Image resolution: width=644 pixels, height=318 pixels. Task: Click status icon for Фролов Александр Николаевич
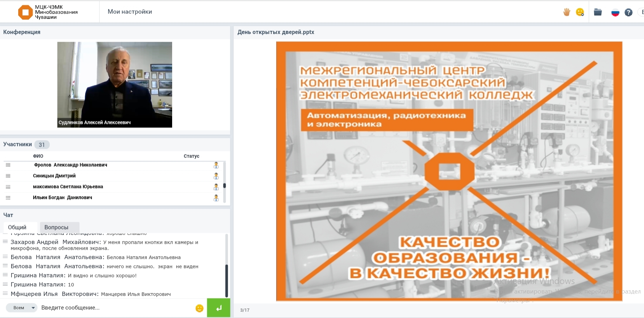(216, 165)
